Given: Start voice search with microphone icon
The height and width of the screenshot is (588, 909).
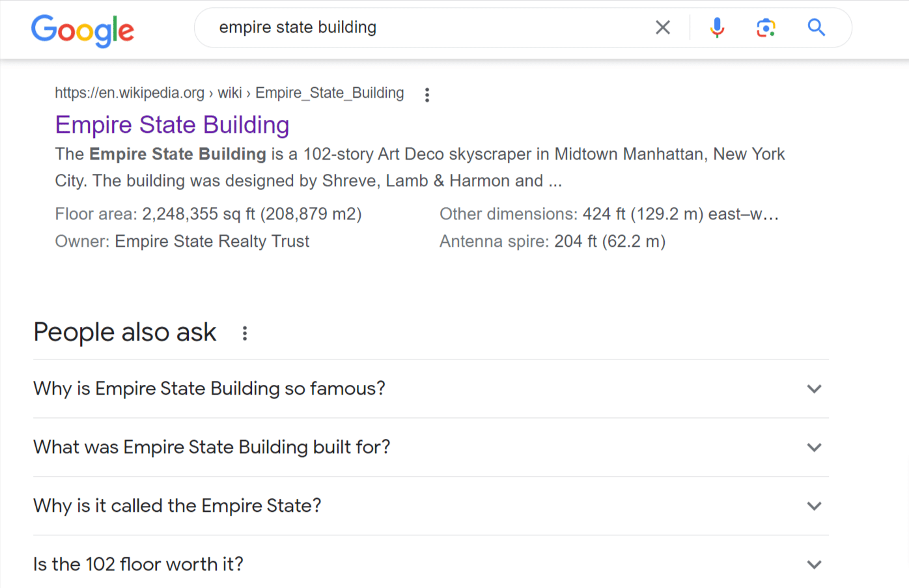Looking at the screenshot, I should pyautogui.click(x=717, y=27).
